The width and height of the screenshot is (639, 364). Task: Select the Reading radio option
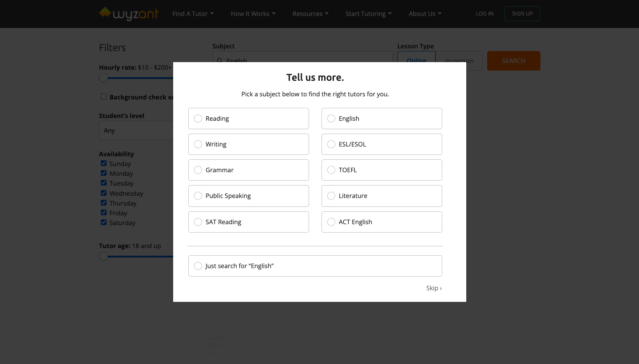click(x=198, y=119)
